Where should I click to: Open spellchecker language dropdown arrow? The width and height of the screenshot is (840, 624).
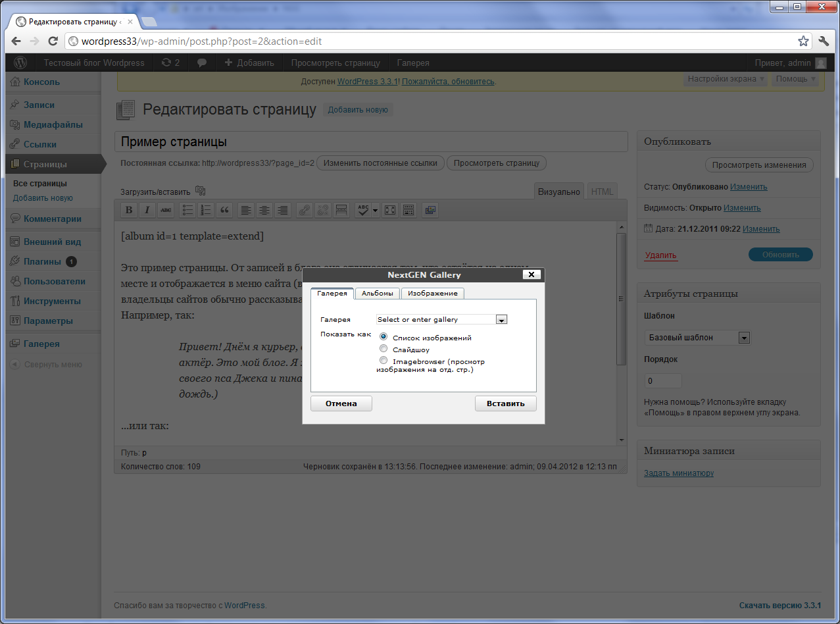pos(376,211)
